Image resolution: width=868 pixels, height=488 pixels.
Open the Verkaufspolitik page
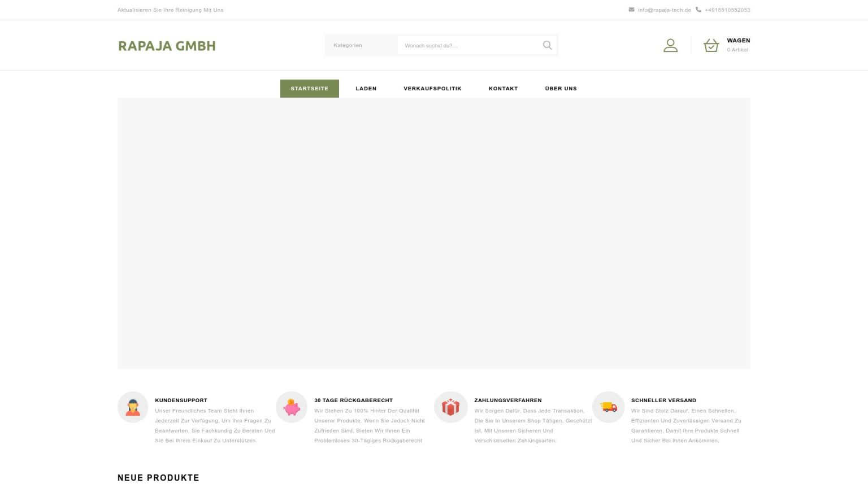432,89
